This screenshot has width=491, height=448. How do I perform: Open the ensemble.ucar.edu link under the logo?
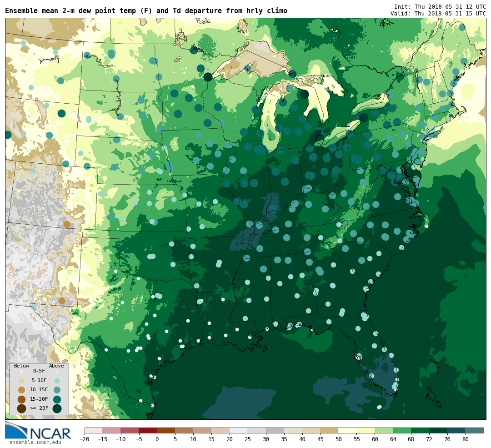click(x=35, y=443)
